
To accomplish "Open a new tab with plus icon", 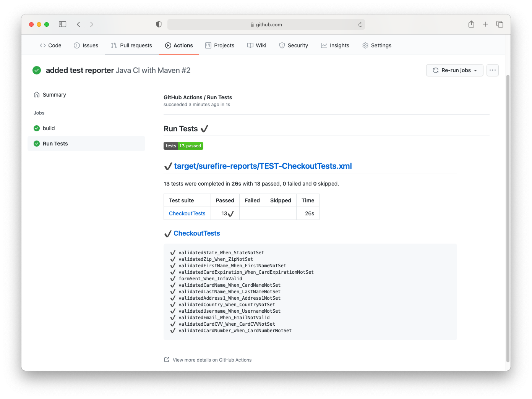I will click(x=485, y=24).
